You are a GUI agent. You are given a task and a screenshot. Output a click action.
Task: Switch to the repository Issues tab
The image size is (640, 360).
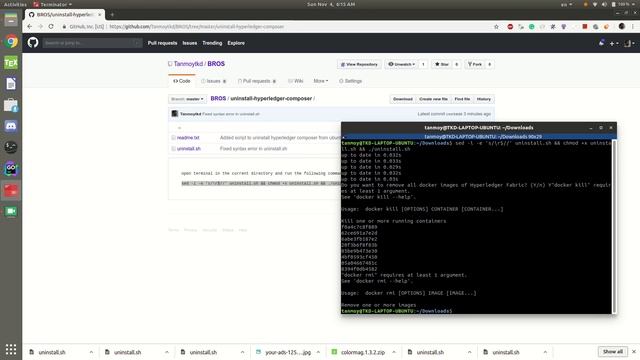(x=213, y=81)
